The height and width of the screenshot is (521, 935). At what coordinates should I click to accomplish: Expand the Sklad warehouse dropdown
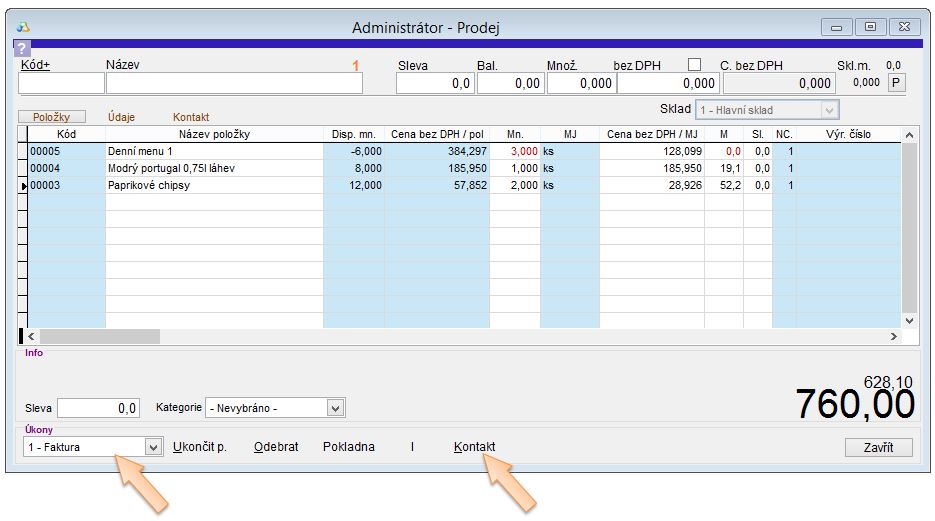[828, 110]
